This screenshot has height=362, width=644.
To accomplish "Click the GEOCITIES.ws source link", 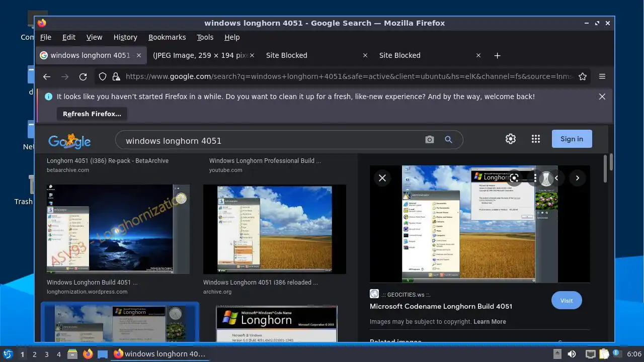I will click(406, 295).
